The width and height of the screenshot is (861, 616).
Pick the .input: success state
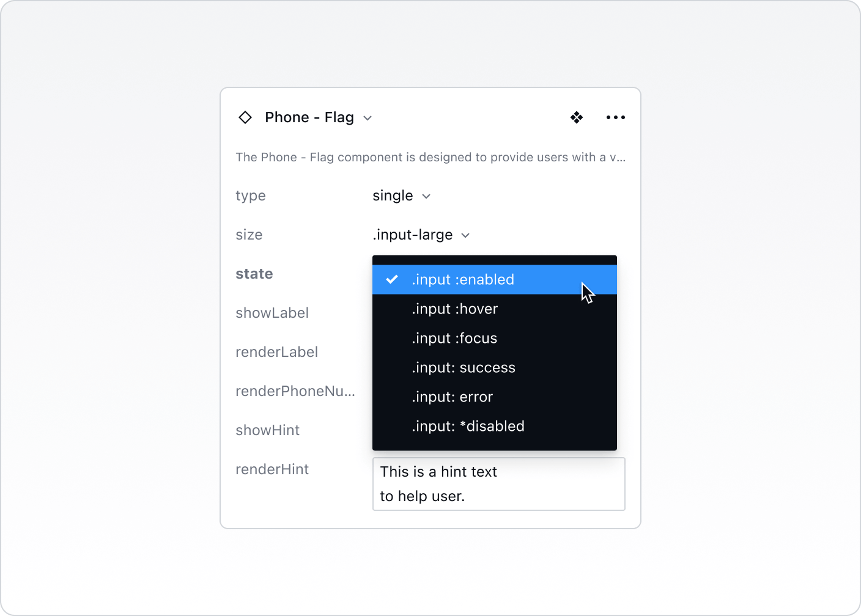pyautogui.click(x=464, y=368)
